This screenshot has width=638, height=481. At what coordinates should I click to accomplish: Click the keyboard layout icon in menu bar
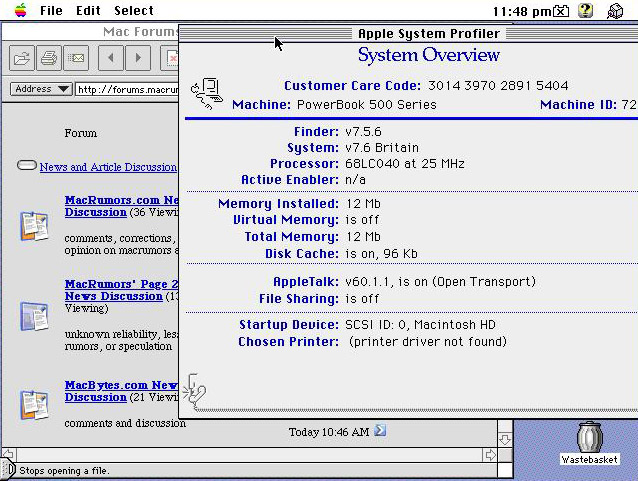coord(561,11)
